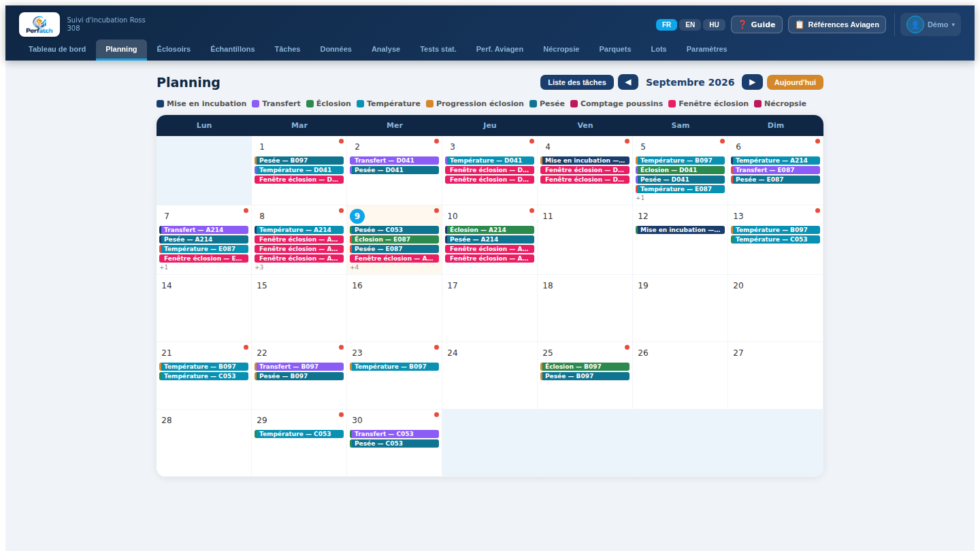Open Transfert — E087 on September 6
Screen dimensions: 980x551
tap(776, 170)
